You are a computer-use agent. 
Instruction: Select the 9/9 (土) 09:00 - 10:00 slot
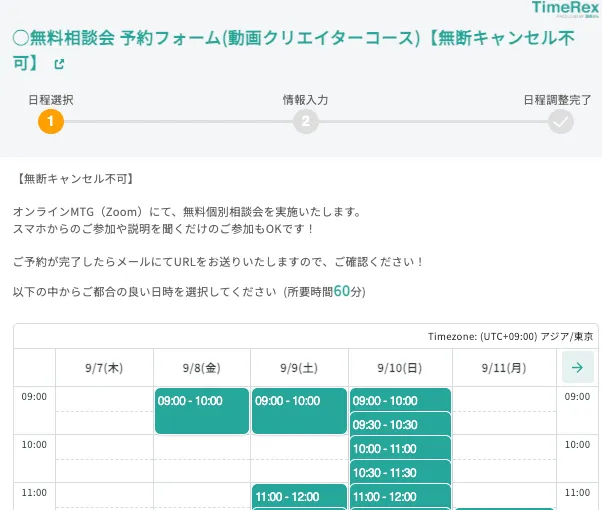pyautogui.click(x=299, y=410)
